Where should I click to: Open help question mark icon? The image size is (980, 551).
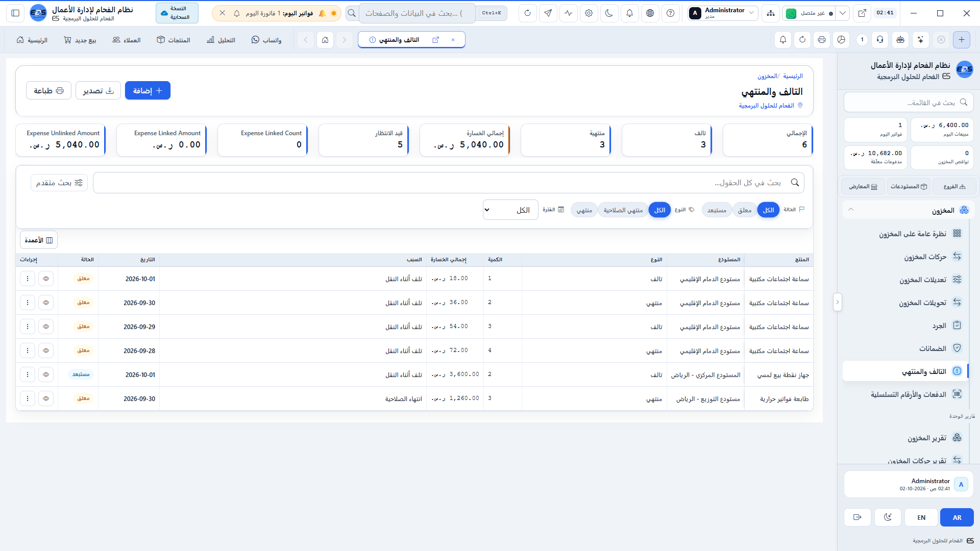670,13
